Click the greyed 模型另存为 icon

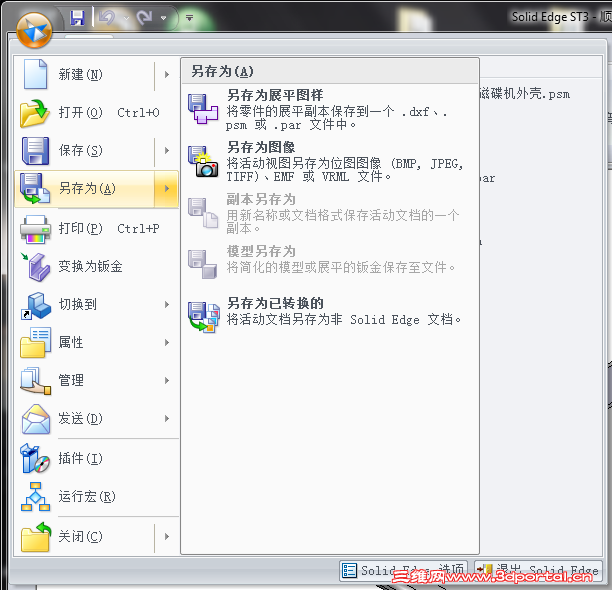(203, 265)
